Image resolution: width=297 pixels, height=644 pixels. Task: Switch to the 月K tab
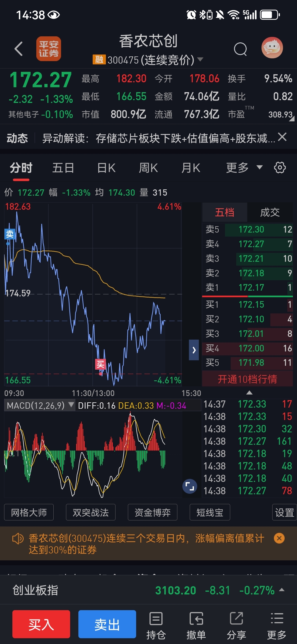click(191, 168)
